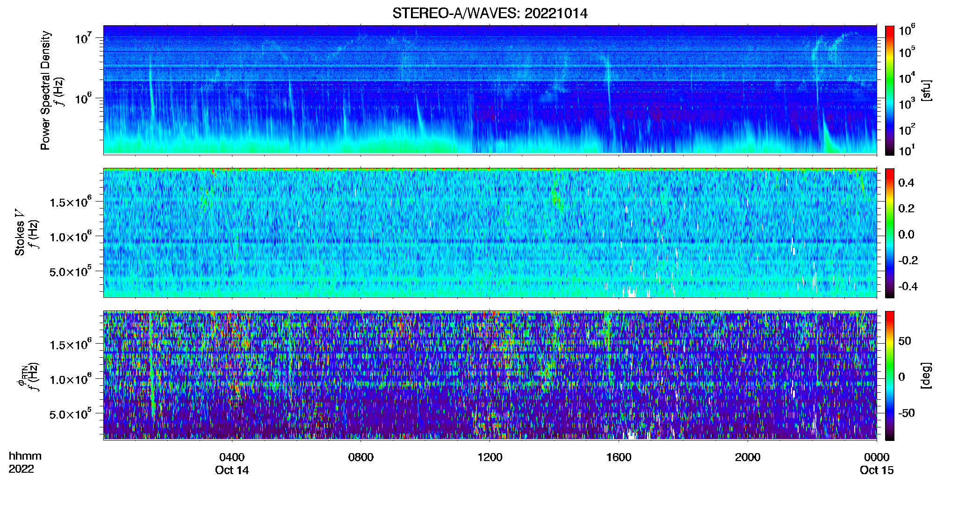The image size is (980, 505).
Task: Click the [sfu] colorbar unit label
Action: 926,90
